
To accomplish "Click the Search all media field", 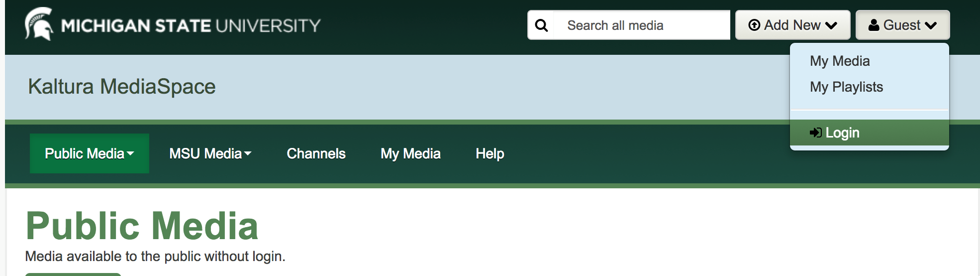I will point(642,25).
